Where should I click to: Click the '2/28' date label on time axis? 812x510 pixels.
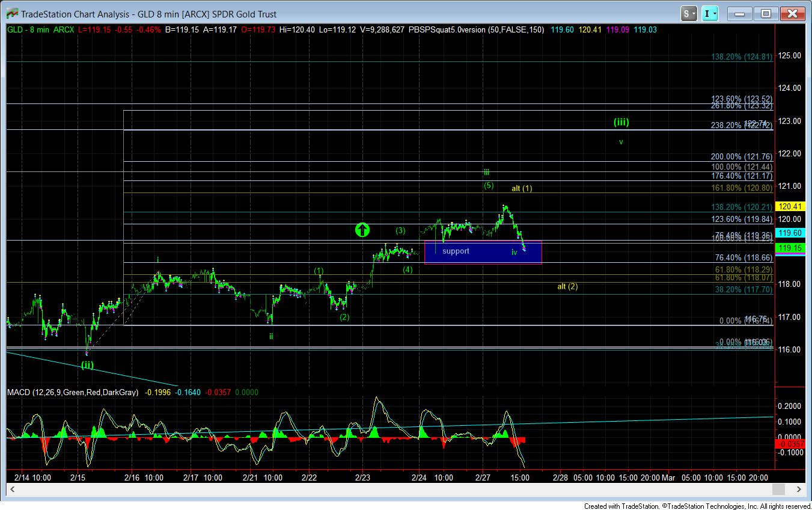(x=560, y=478)
